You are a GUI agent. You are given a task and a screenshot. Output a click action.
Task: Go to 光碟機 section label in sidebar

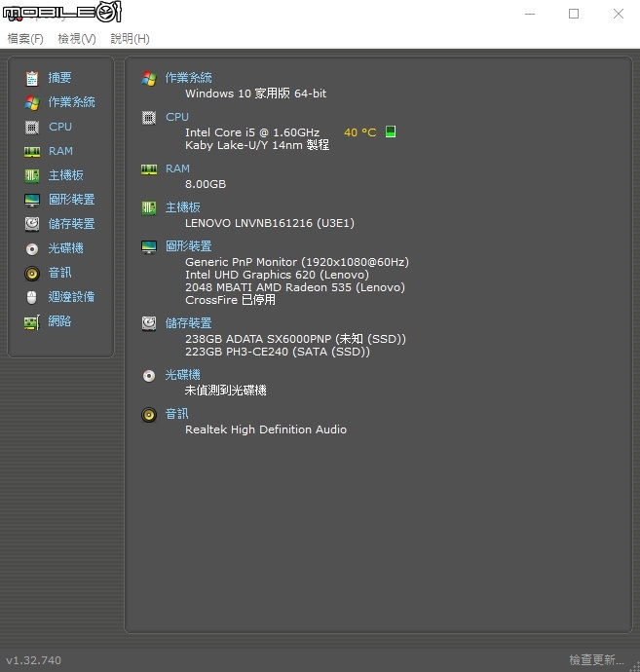[65, 248]
